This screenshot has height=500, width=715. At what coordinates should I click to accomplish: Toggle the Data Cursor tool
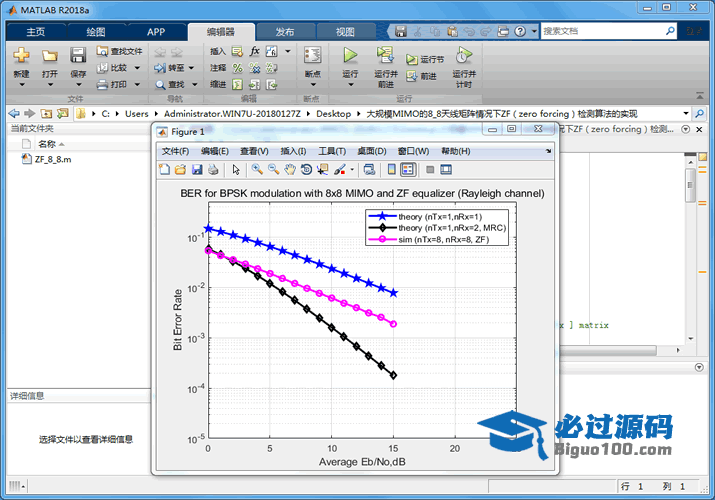click(x=323, y=170)
